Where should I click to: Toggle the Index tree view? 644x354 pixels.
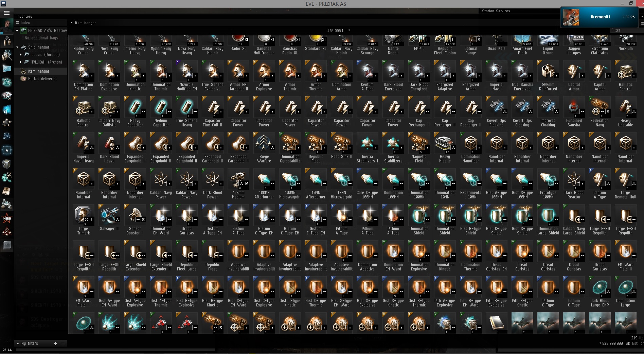[23, 23]
